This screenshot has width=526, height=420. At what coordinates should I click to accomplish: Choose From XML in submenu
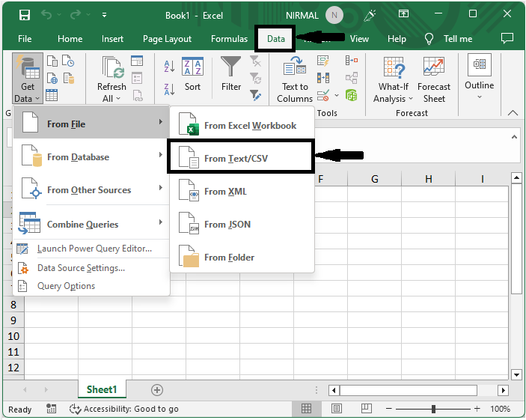[x=242, y=192]
